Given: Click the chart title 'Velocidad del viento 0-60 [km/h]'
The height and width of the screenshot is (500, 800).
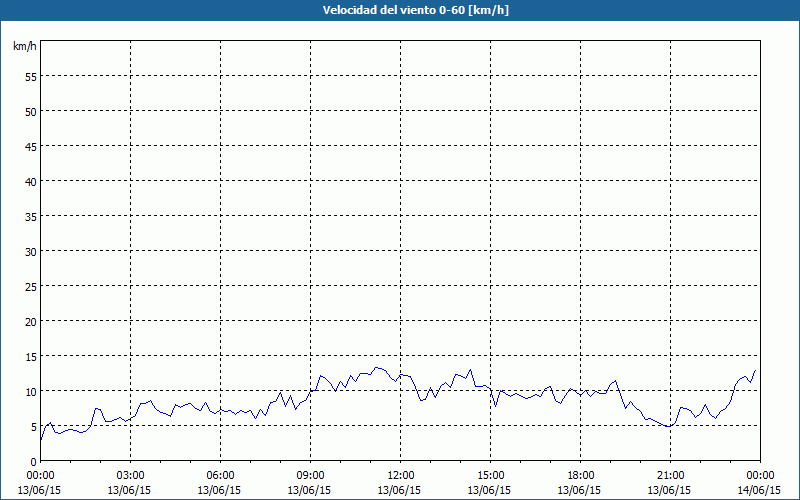Looking at the screenshot, I should coord(416,10).
